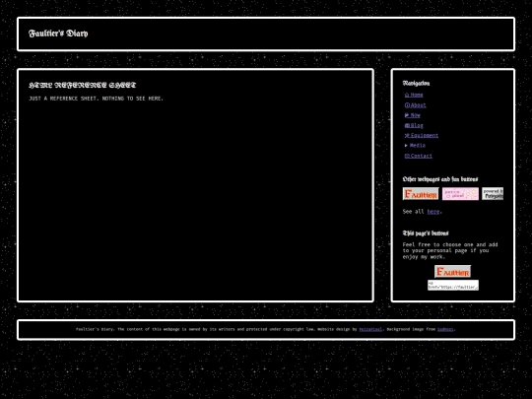Viewport: 532px width, 399px height.
Task: Expand the Media disclosure triangle
Action: coord(406,145)
